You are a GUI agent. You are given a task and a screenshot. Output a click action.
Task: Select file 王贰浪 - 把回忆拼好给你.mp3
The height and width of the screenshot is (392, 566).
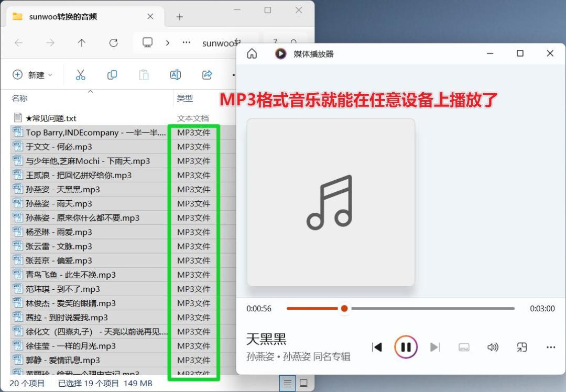click(78, 175)
